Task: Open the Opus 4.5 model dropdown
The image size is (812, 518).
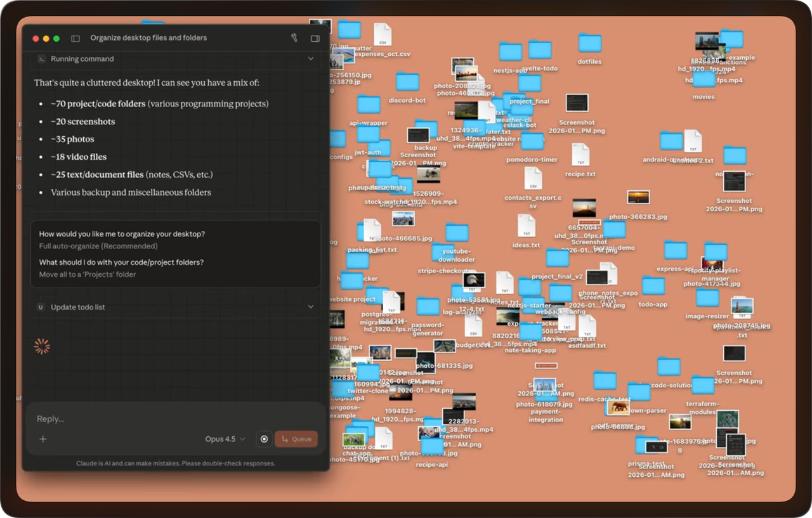Action: coord(225,439)
